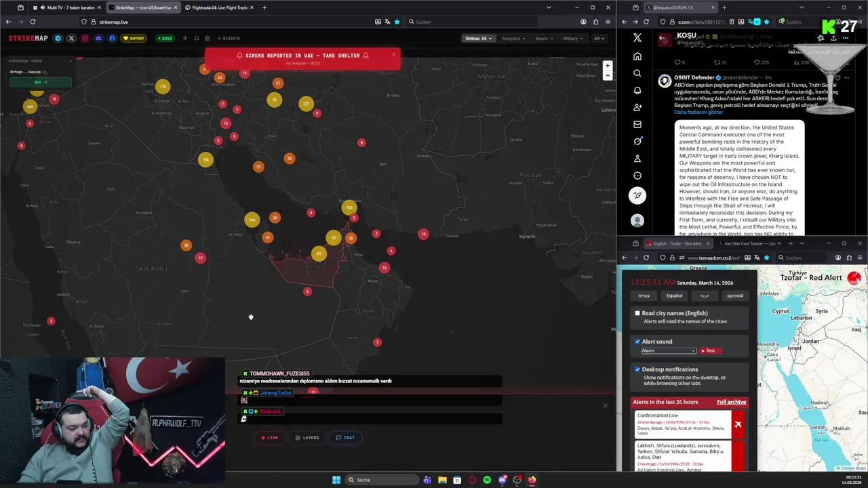Image resolution: width=868 pixels, height=488 pixels.
Task: Zoom in on the StrikeMap map
Action: tap(608, 66)
